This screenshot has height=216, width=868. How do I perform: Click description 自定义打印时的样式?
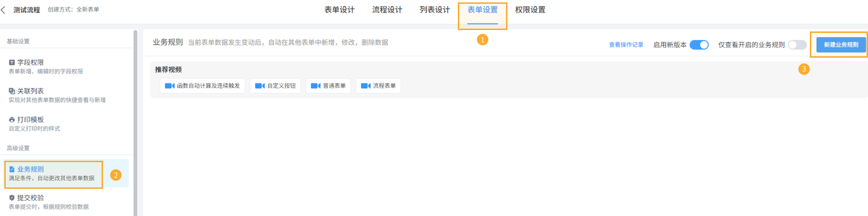point(34,129)
